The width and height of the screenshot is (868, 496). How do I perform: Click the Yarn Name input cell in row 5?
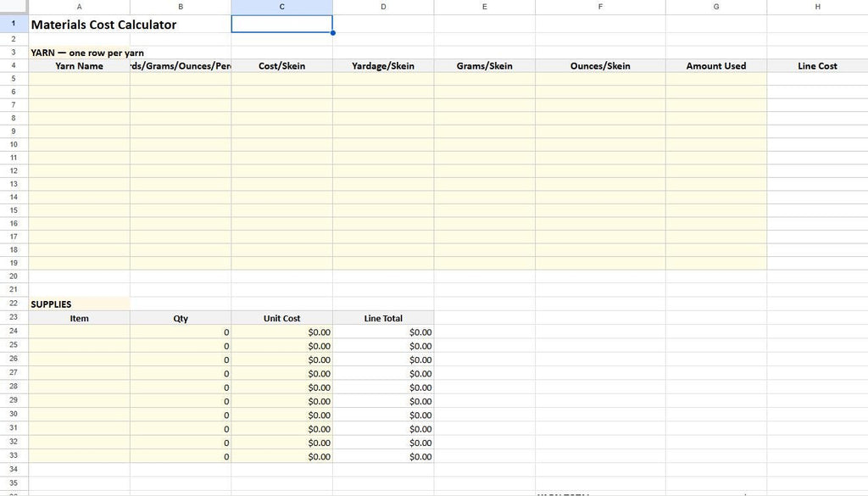(x=79, y=79)
